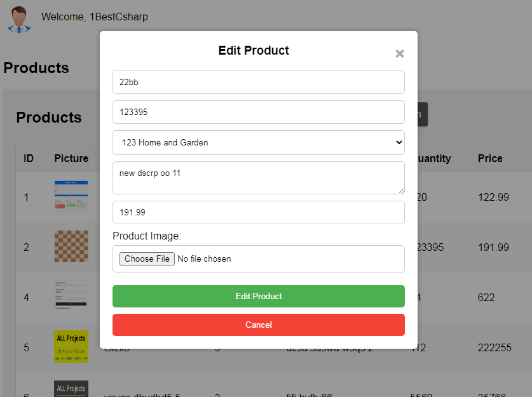Click the quantity field showing 123395
The image size is (532, 397).
259,112
